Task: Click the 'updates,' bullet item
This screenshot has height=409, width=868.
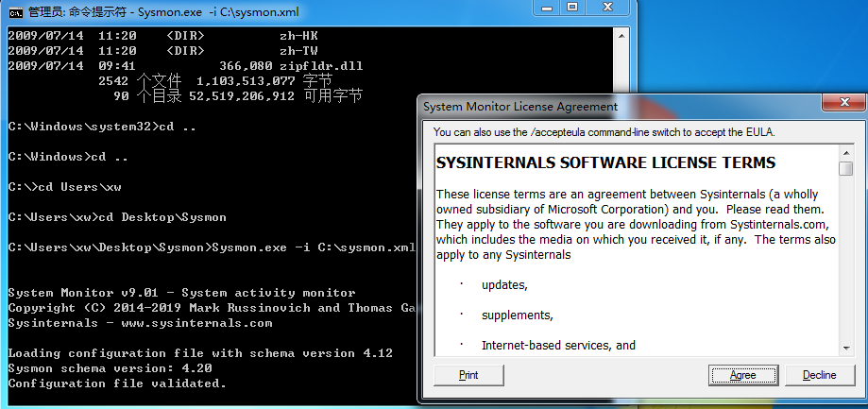Action: (504, 285)
